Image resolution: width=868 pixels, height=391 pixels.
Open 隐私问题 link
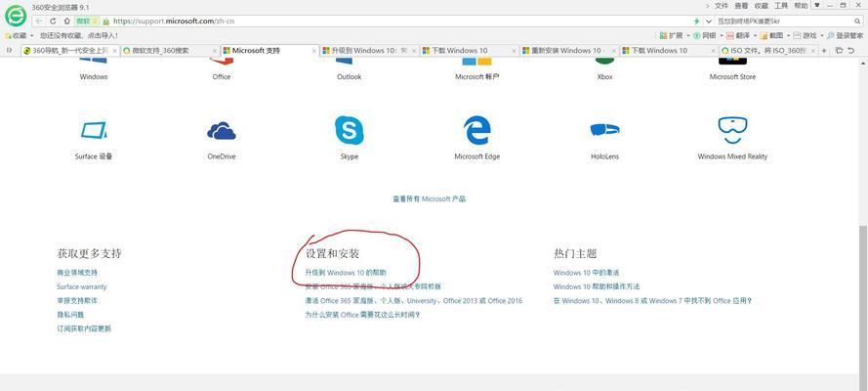click(70, 315)
